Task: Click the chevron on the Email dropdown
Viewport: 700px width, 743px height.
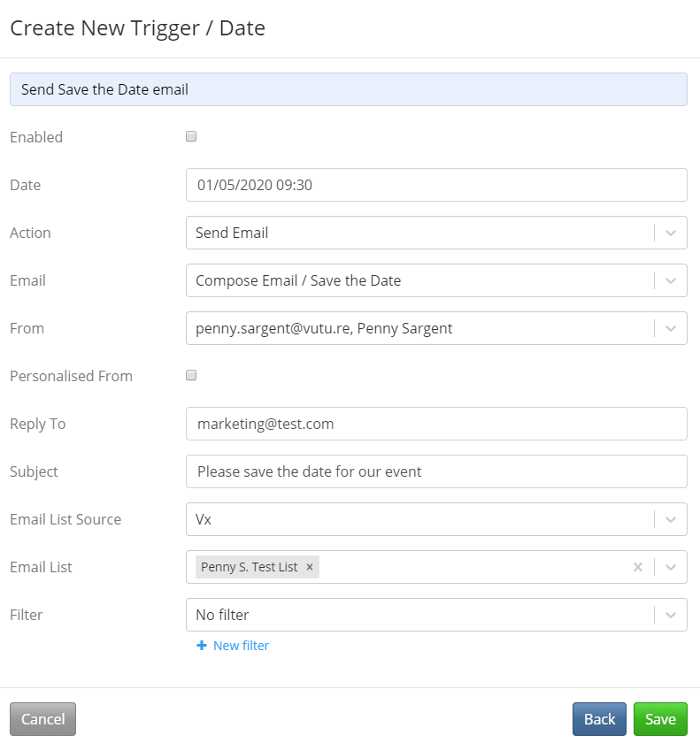Action: point(672,280)
